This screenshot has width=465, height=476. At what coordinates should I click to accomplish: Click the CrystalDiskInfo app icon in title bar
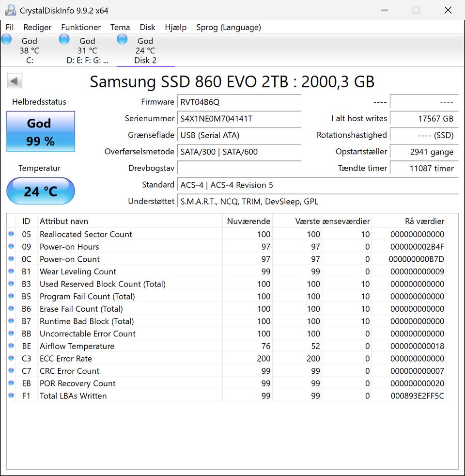10,10
